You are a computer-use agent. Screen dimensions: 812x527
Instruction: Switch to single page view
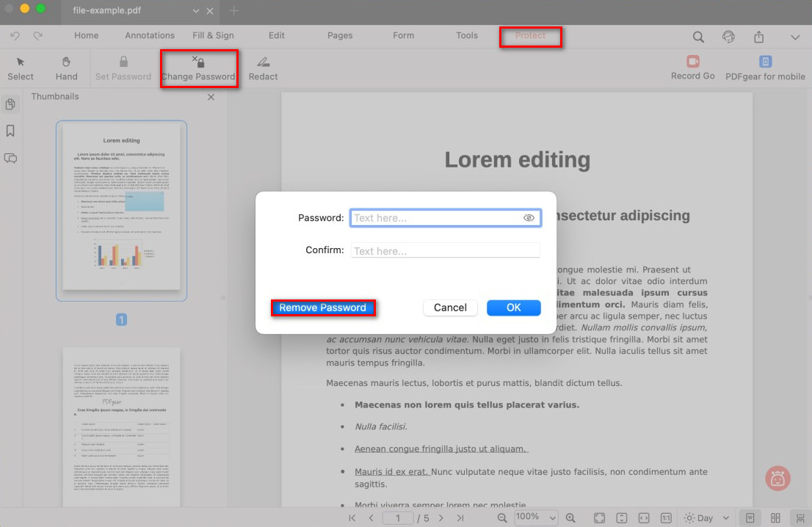(x=750, y=517)
